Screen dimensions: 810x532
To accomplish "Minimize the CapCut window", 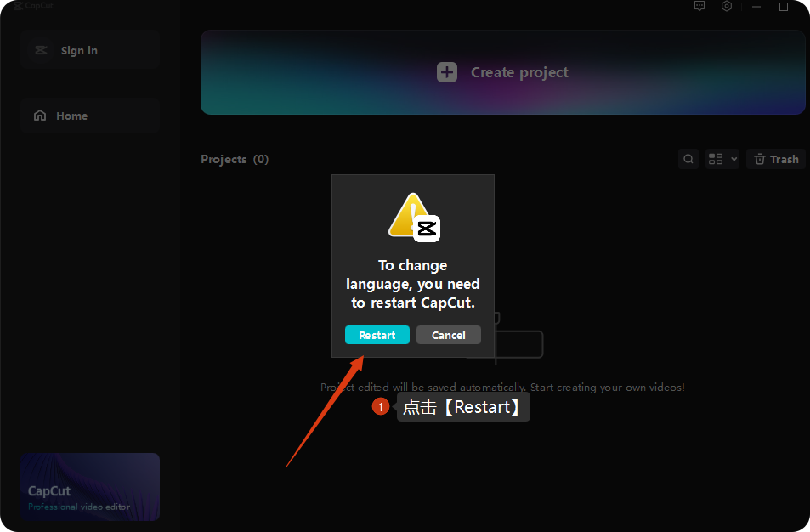I will [756, 7].
